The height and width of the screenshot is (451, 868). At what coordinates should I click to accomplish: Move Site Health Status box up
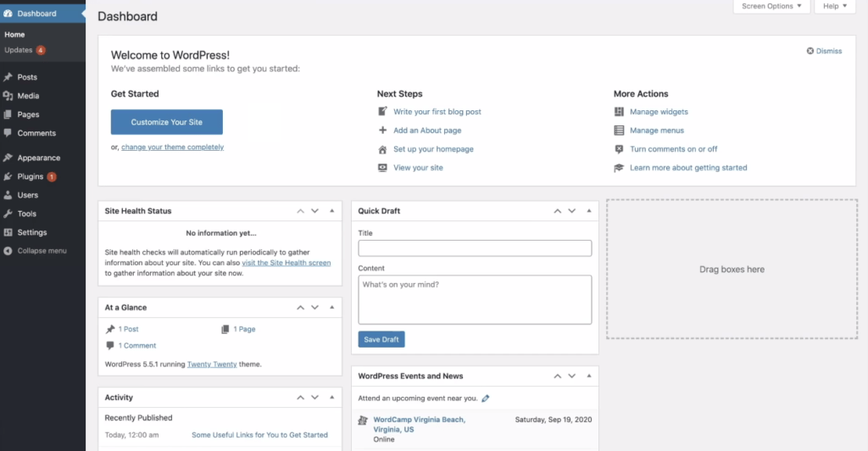click(301, 211)
